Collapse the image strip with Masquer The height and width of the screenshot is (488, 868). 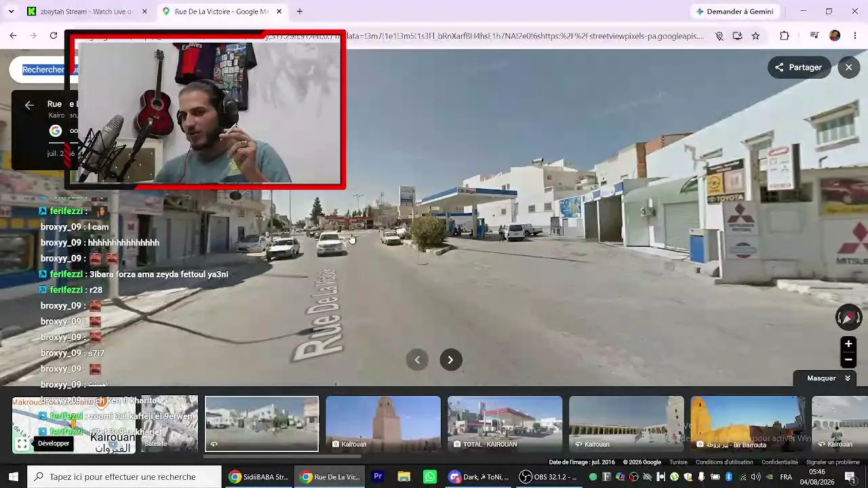pyautogui.click(x=828, y=378)
